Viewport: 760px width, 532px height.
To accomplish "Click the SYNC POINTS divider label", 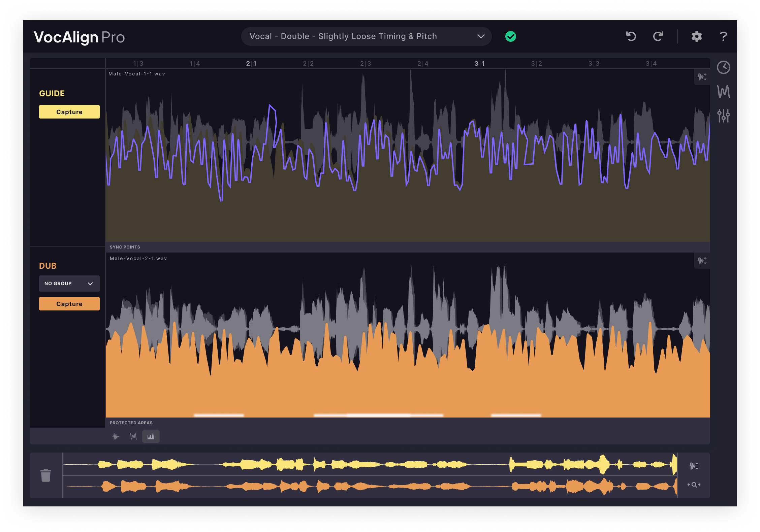I will (x=125, y=247).
